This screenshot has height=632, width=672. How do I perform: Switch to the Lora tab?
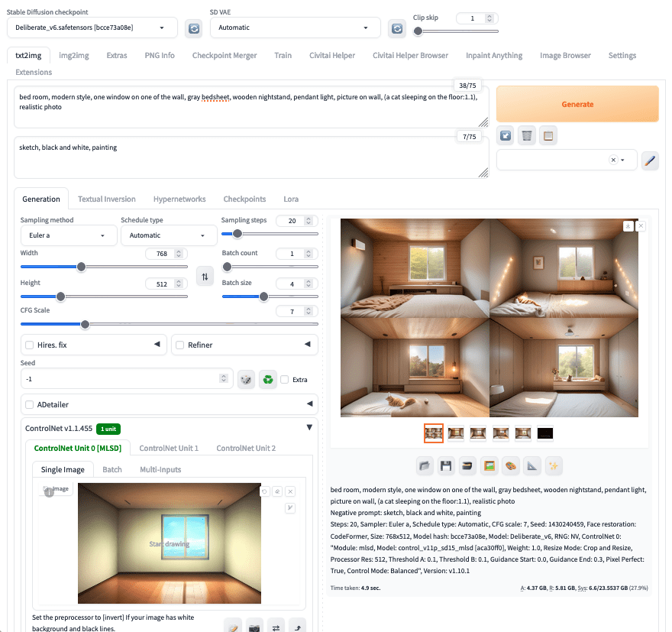tap(291, 199)
